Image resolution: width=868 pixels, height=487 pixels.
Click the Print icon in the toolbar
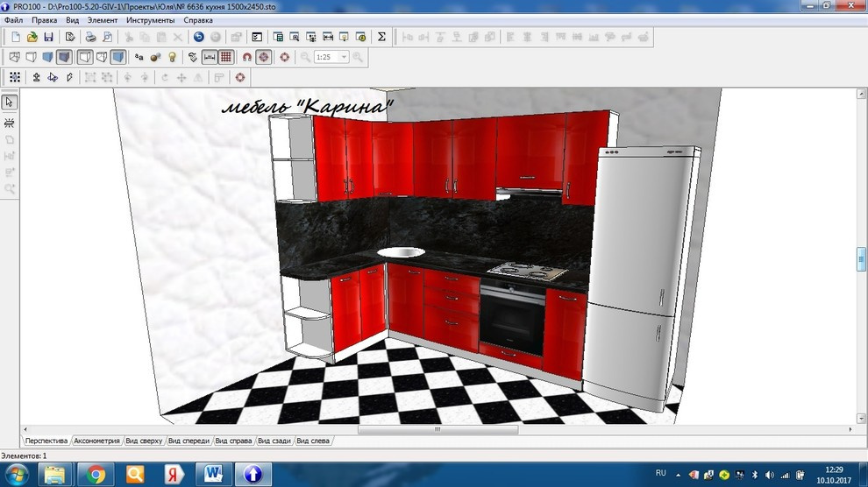[90, 37]
